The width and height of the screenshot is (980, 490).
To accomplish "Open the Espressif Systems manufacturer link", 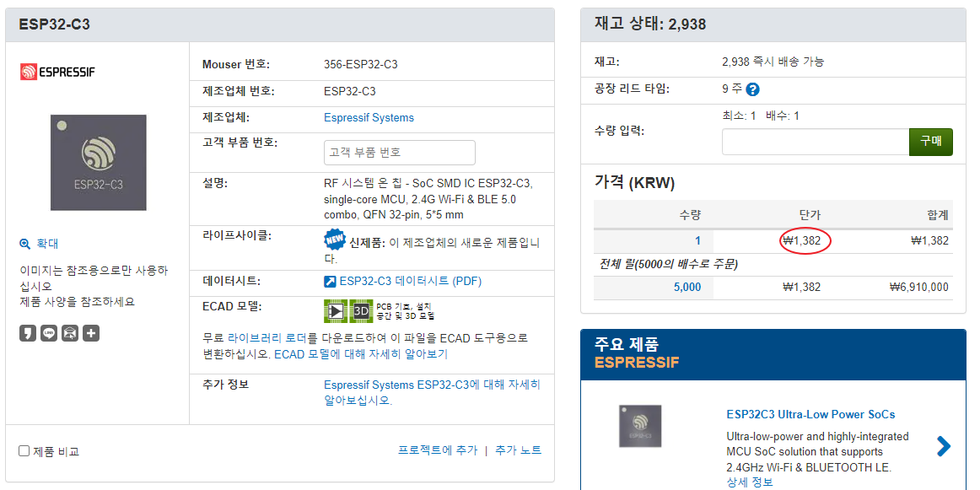I will (369, 117).
